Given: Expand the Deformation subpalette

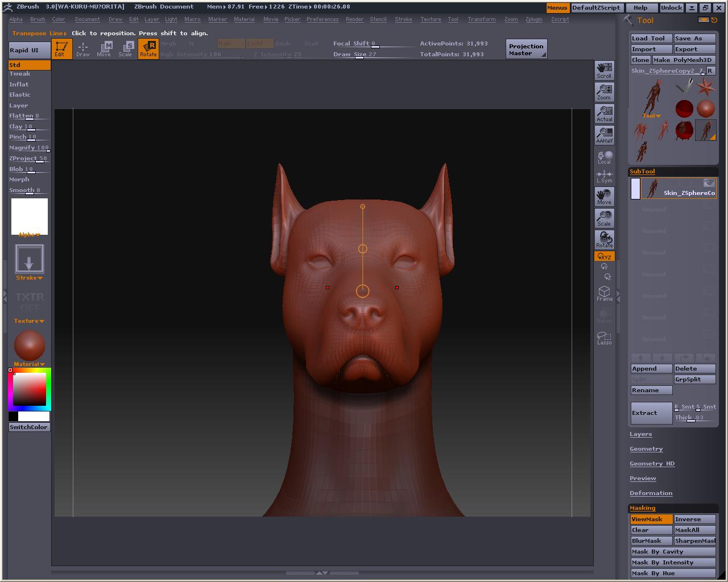Looking at the screenshot, I should 651,493.
